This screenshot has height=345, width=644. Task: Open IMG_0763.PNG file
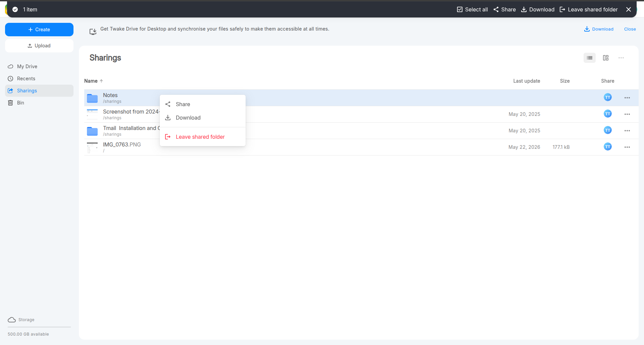122,144
